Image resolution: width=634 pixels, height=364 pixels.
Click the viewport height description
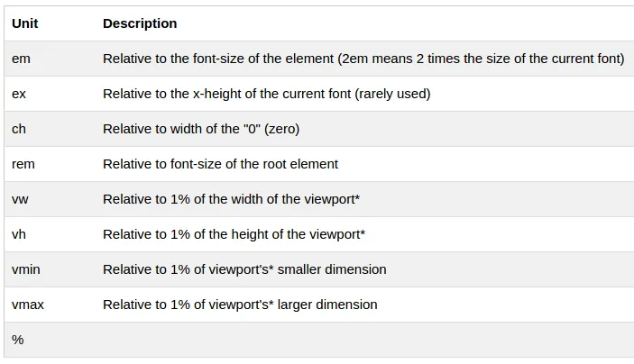[x=234, y=234]
